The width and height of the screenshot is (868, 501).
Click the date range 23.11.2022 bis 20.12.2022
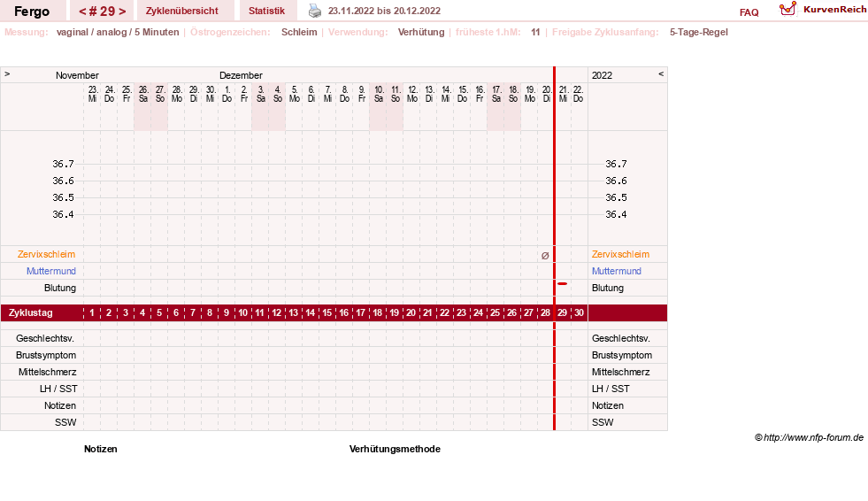coord(384,11)
